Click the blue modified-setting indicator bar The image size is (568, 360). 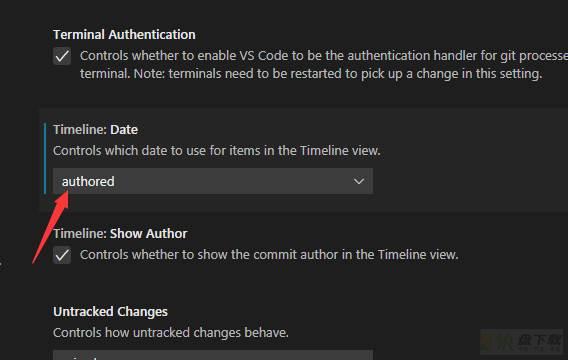tap(45, 158)
